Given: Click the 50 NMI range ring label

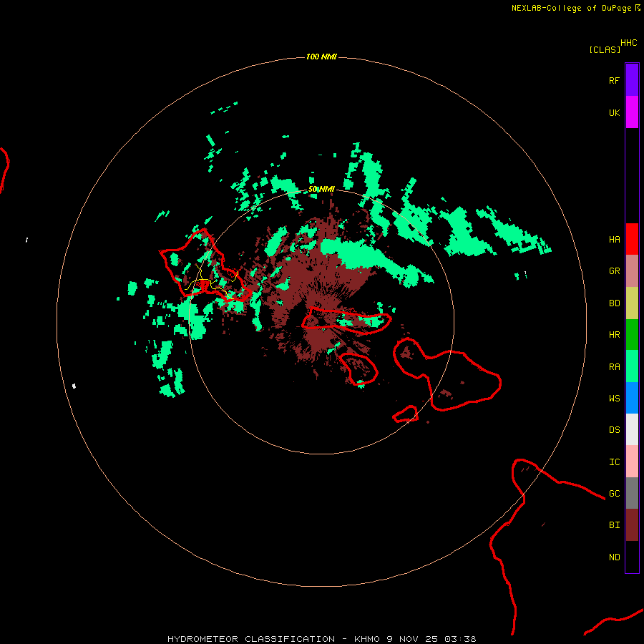Looking at the screenshot, I should pos(321,189).
